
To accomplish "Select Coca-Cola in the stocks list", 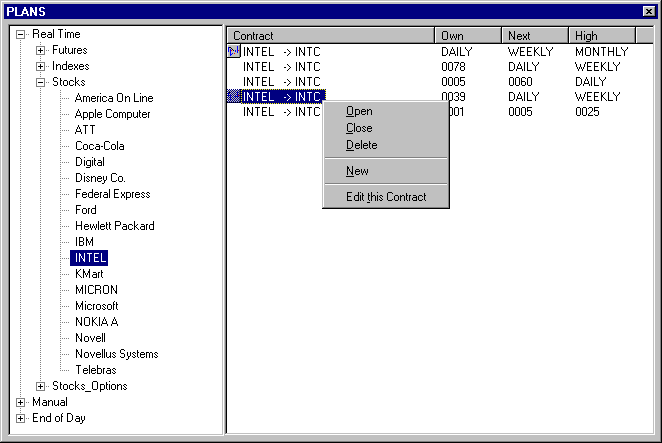I will pyautogui.click(x=100, y=146).
